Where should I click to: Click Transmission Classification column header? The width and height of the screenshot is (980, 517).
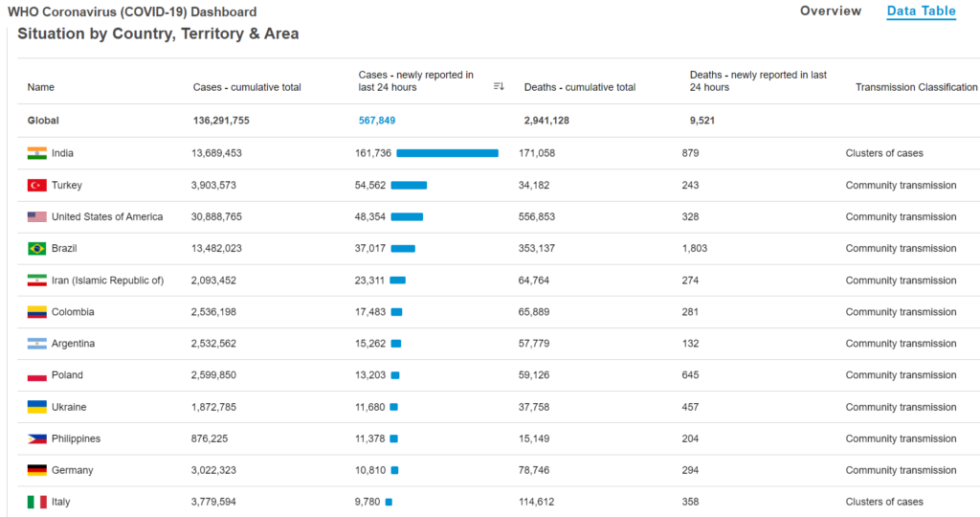pyautogui.click(x=916, y=87)
